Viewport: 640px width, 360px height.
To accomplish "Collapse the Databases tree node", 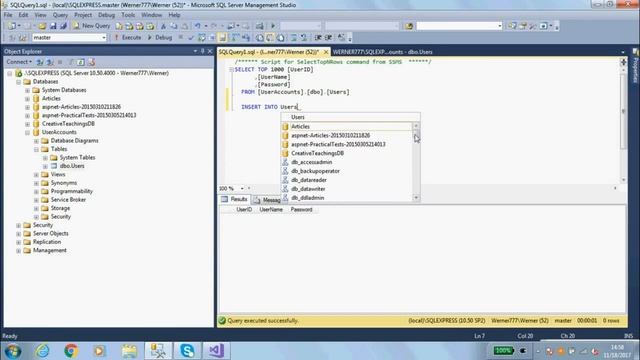I will [19, 82].
